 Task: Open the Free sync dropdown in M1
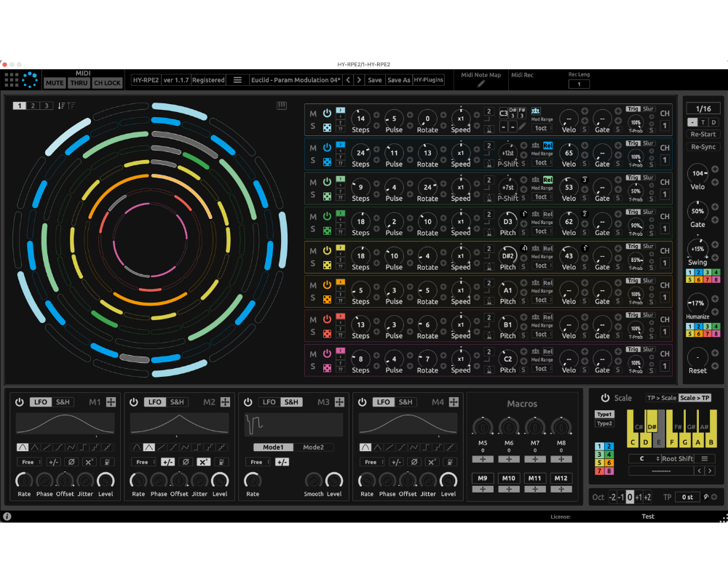point(30,462)
